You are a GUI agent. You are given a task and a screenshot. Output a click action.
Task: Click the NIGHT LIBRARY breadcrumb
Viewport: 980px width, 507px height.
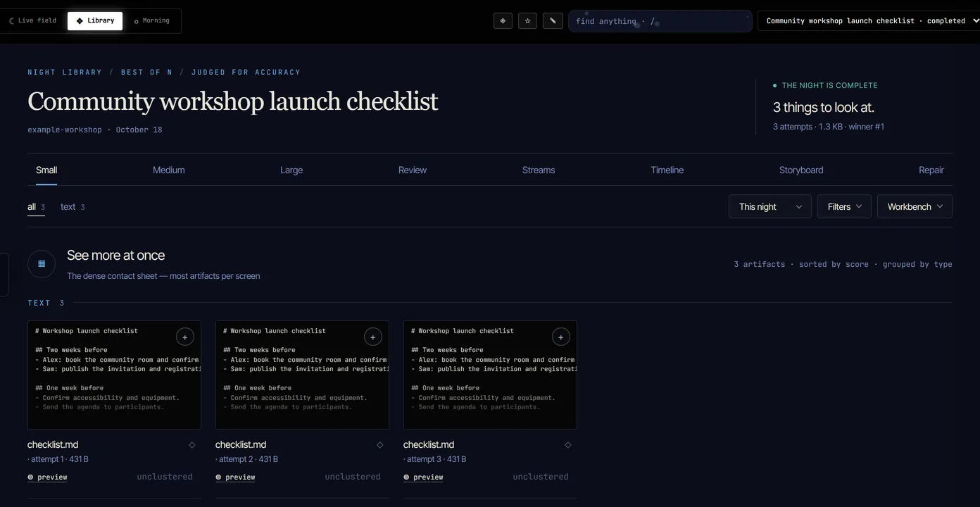coord(65,72)
